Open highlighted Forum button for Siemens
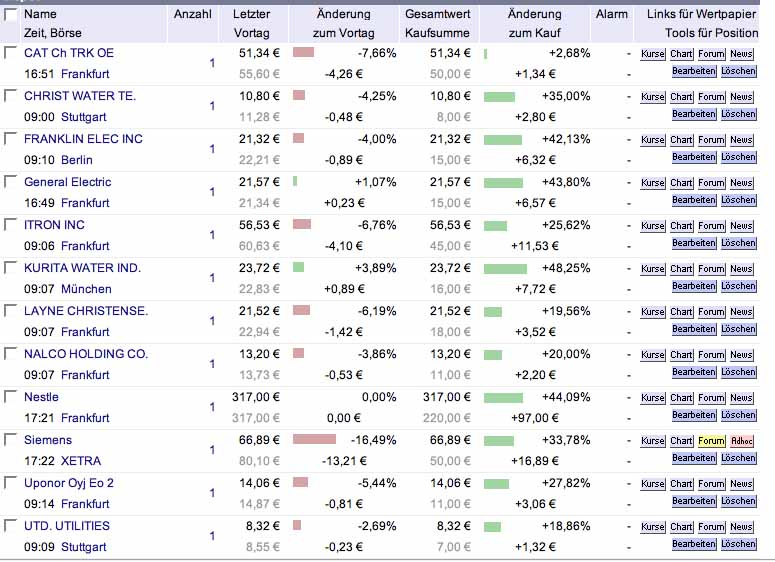Screen dimensions: 775x562 (x=711, y=441)
